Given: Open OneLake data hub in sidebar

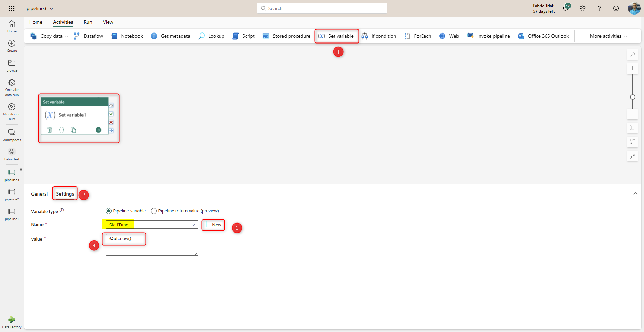Looking at the screenshot, I should [x=12, y=87].
